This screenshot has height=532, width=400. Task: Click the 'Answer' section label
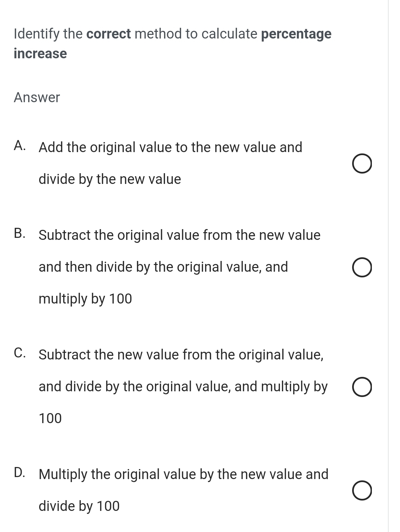(x=37, y=97)
